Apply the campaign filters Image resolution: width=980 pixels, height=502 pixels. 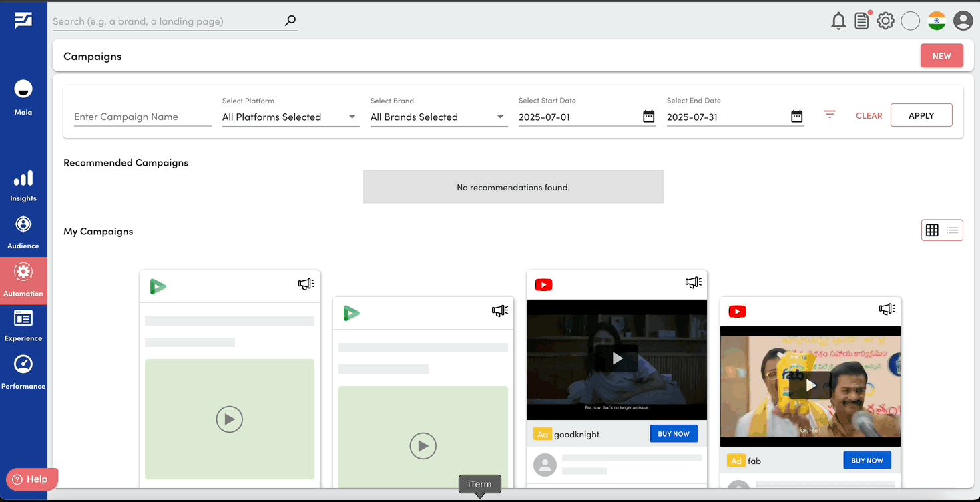921,115
